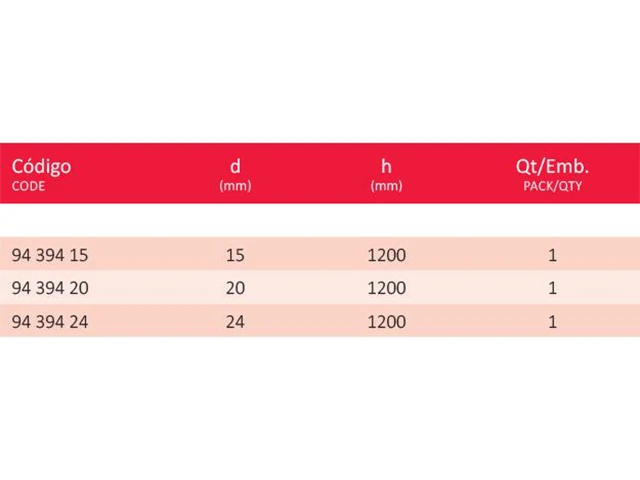Click the (mm) unit under d

click(x=235, y=186)
